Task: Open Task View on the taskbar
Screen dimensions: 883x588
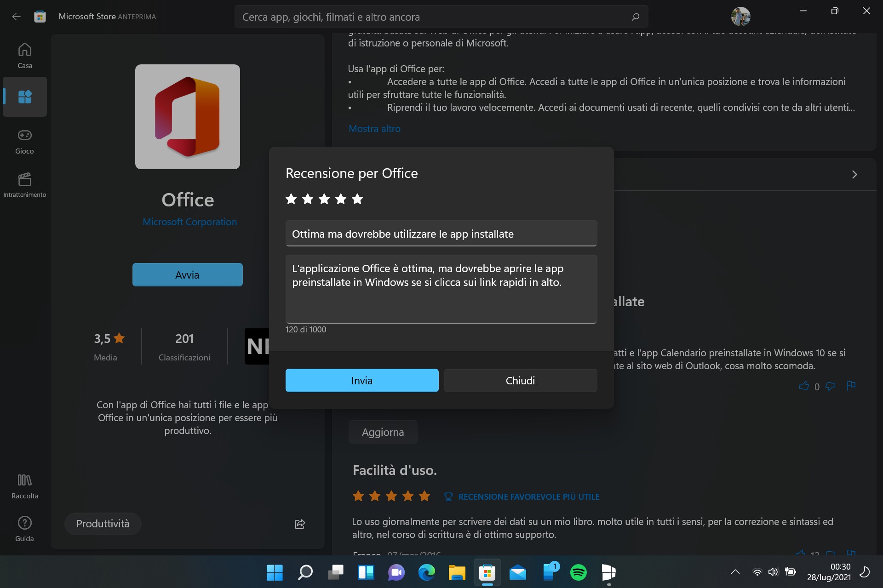Action: coord(336,572)
